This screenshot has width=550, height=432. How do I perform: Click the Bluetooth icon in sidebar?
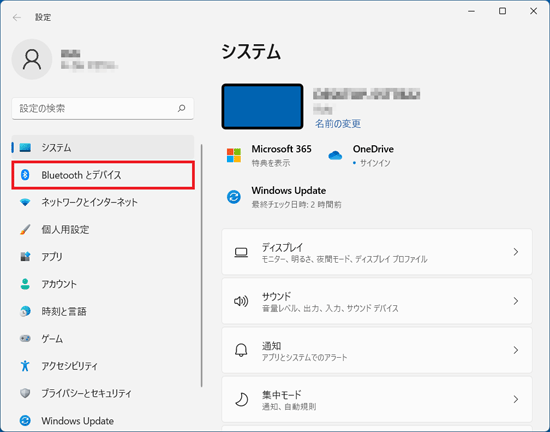coord(25,175)
